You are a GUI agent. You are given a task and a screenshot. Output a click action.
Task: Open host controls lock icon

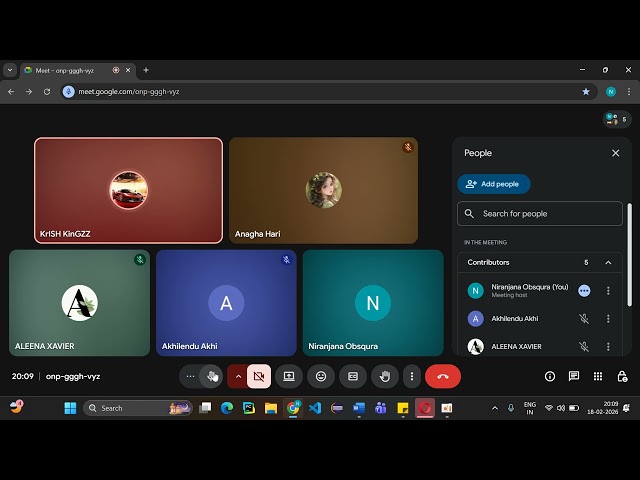click(622, 376)
